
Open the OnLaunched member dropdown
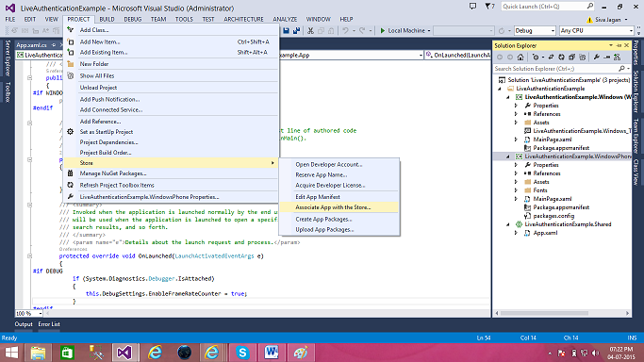457,55
